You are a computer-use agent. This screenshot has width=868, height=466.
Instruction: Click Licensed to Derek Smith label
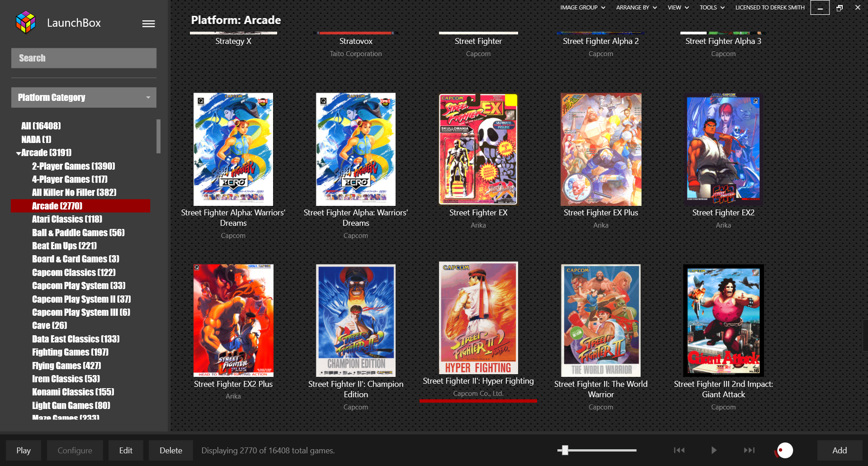click(770, 8)
